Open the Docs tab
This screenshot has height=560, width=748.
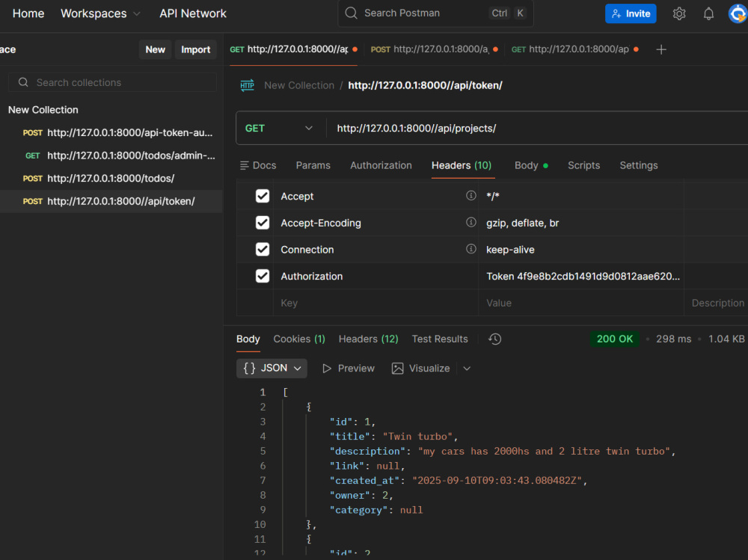[x=258, y=165]
